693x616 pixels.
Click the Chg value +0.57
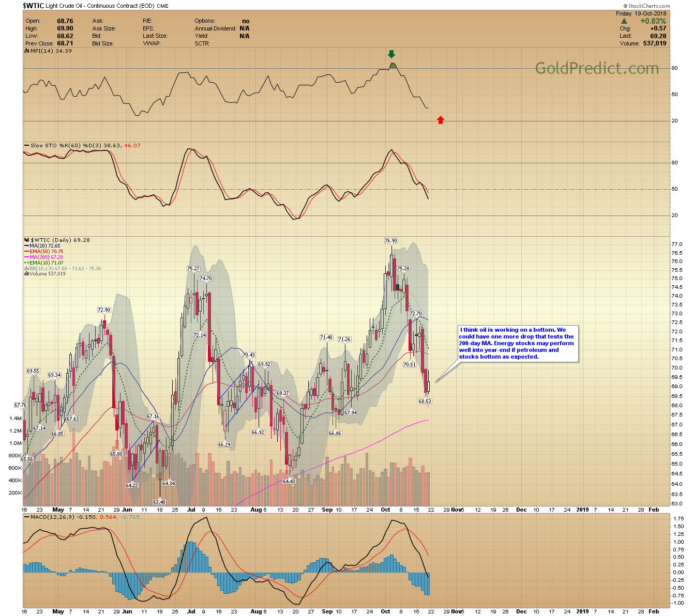(658, 28)
